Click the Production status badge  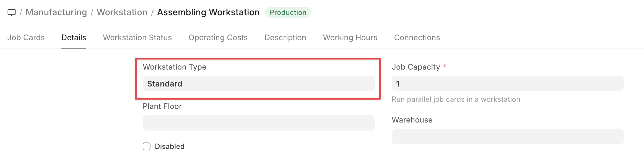pyautogui.click(x=288, y=12)
